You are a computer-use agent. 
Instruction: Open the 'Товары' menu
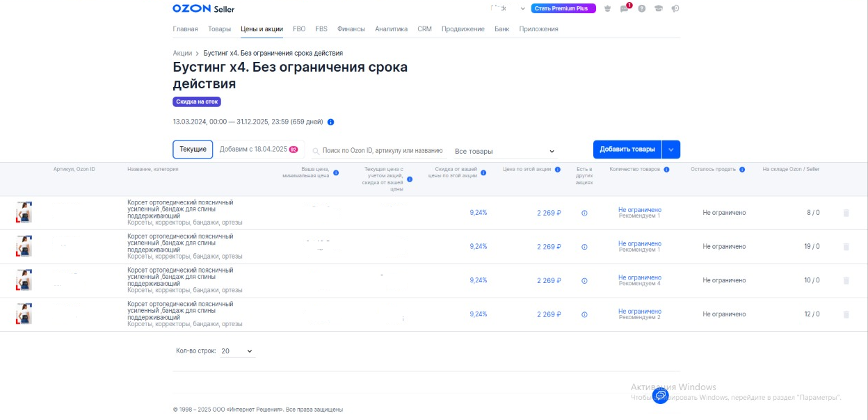point(220,29)
